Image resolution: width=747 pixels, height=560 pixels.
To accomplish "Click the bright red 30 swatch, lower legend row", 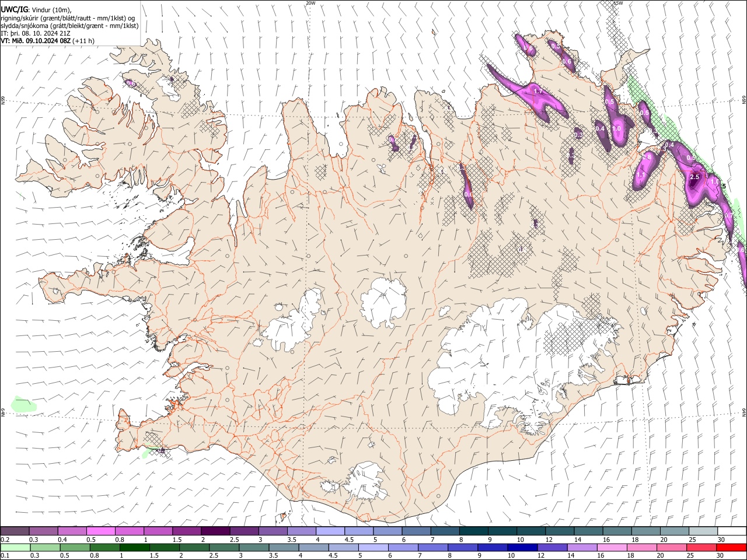I will point(731,547).
